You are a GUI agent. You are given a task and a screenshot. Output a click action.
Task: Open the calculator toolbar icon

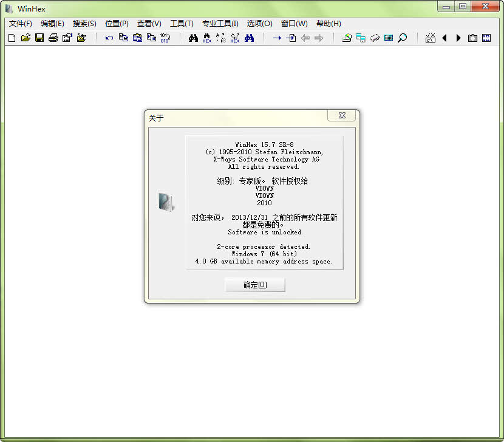[x=388, y=38]
